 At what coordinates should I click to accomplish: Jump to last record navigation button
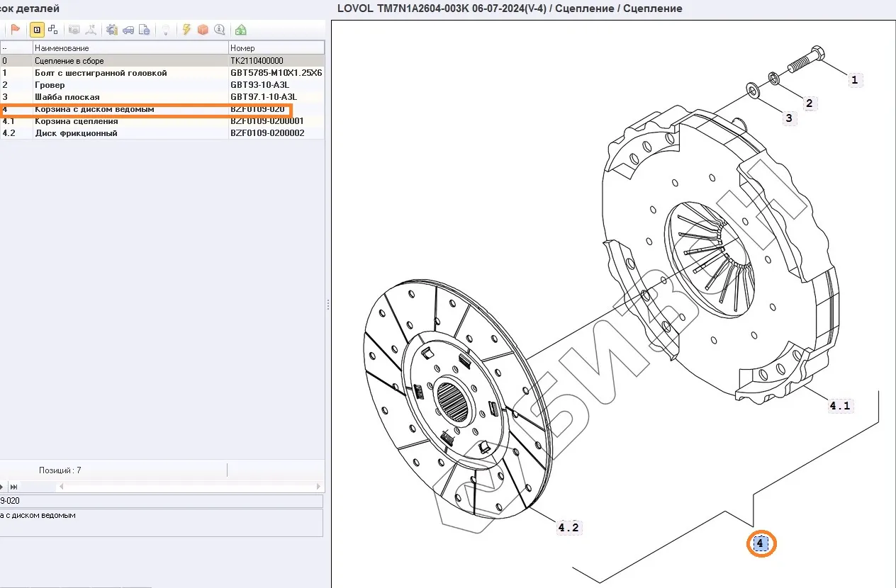pyautogui.click(x=13, y=487)
